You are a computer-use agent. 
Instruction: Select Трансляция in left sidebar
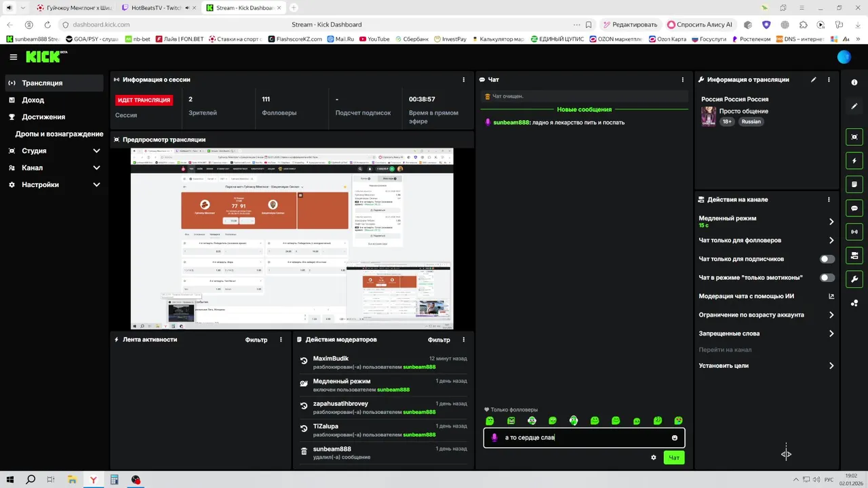tap(54, 83)
